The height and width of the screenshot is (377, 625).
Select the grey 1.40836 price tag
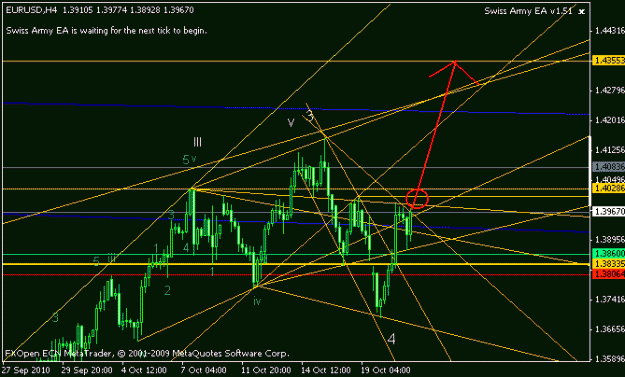click(x=609, y=167)
